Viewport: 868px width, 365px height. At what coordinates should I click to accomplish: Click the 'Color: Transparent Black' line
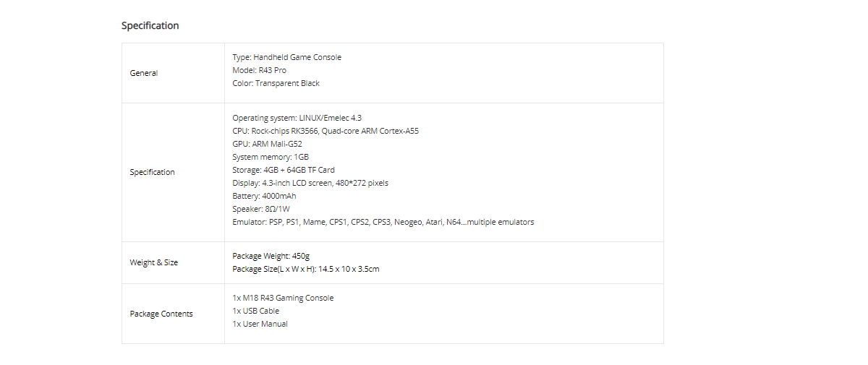pyautogui.click(x=276, y=83)
